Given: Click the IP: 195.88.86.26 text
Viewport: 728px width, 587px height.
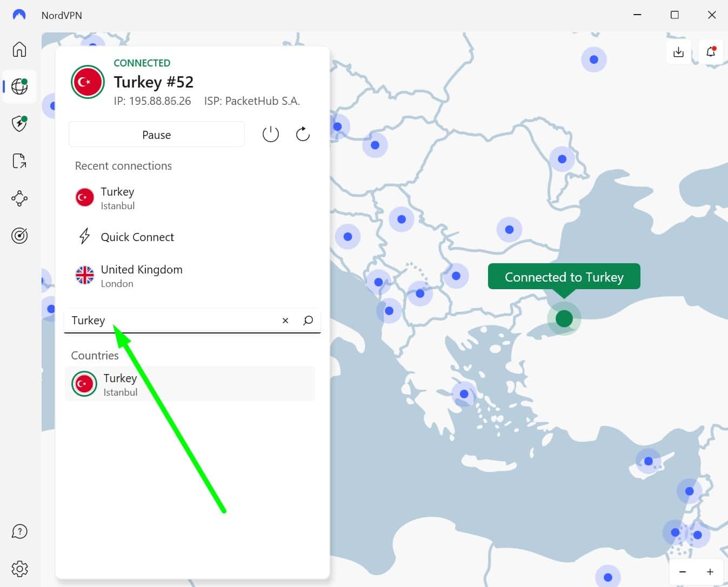Looking at the screenshot, I should coord(152,101).
